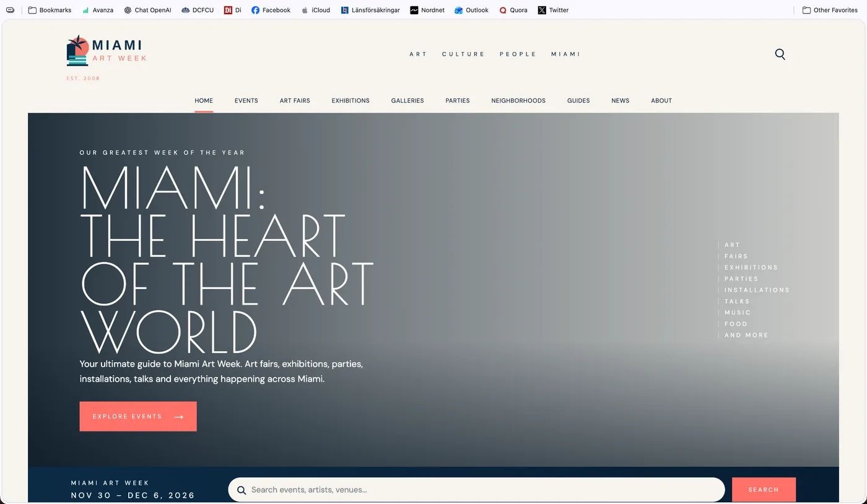Viewport: 867px width, 504px height.
Task: Open the Facebook bookmark
Action: 271,10
